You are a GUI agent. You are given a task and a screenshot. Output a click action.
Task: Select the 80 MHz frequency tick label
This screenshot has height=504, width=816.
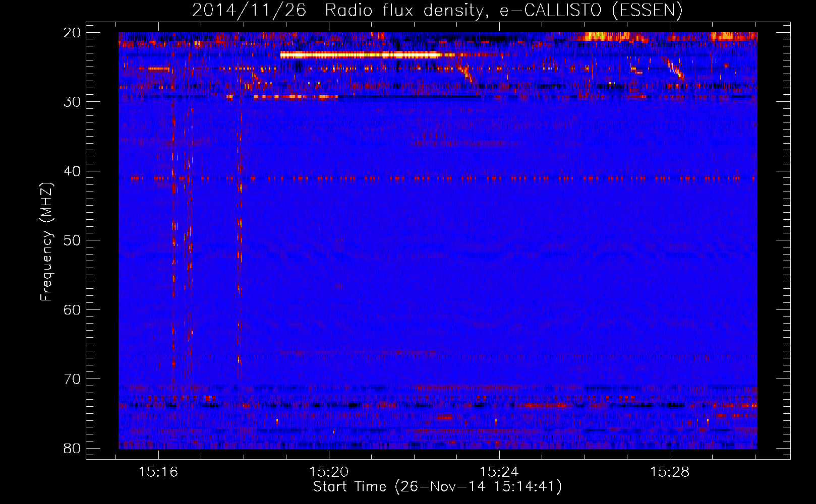point(72,448)
